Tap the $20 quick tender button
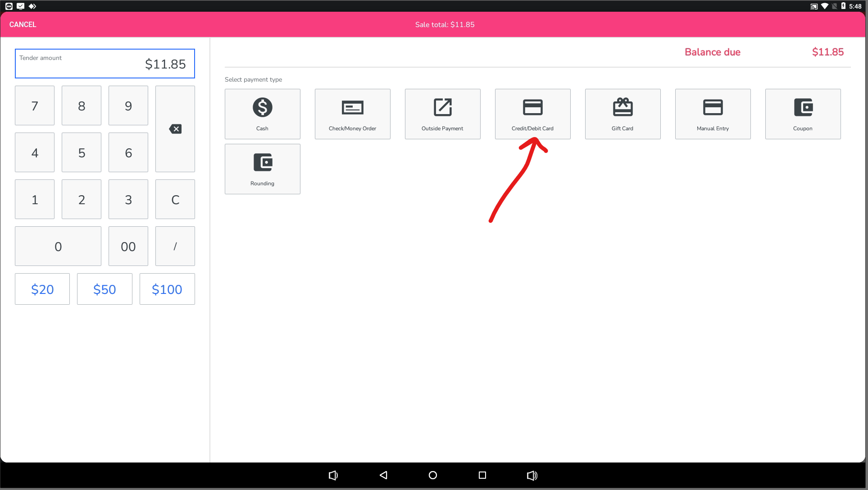868x490 pixels. pyautogui.click(x=42, y=289)
